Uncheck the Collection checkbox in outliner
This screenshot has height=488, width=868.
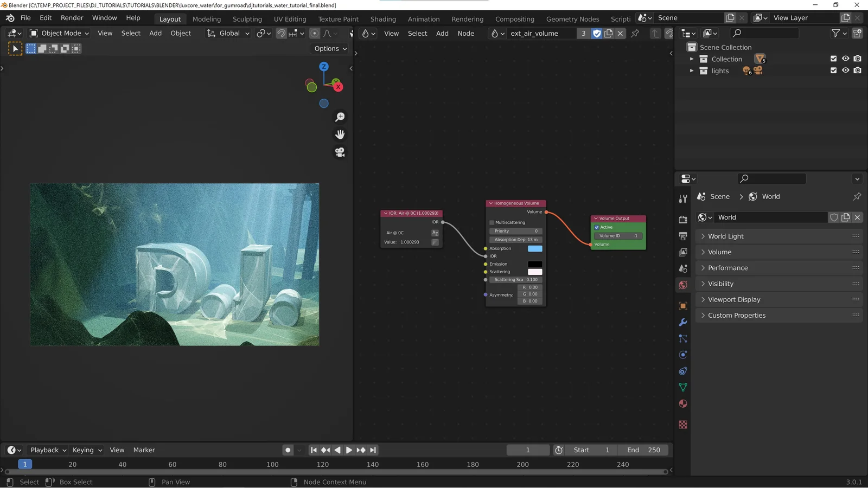[x=833, y=59]
